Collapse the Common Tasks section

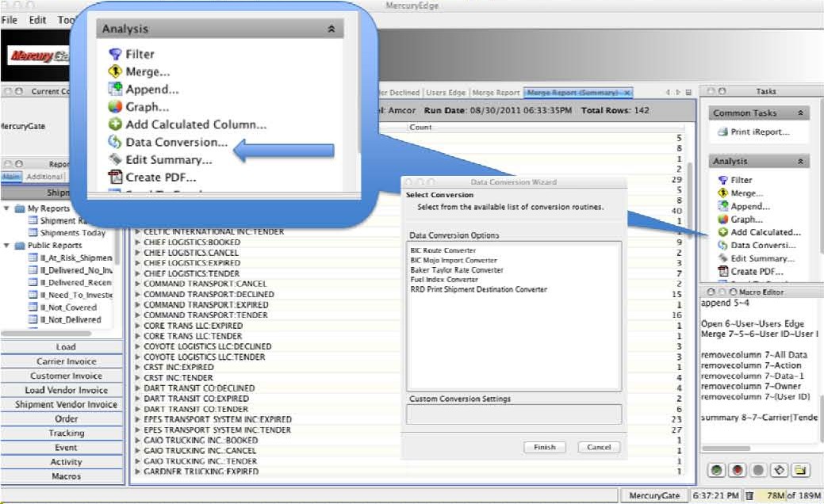799,113
